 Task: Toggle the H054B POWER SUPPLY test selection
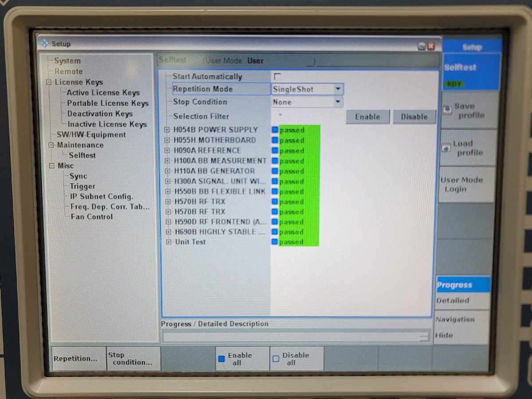(x=274, y=130)
